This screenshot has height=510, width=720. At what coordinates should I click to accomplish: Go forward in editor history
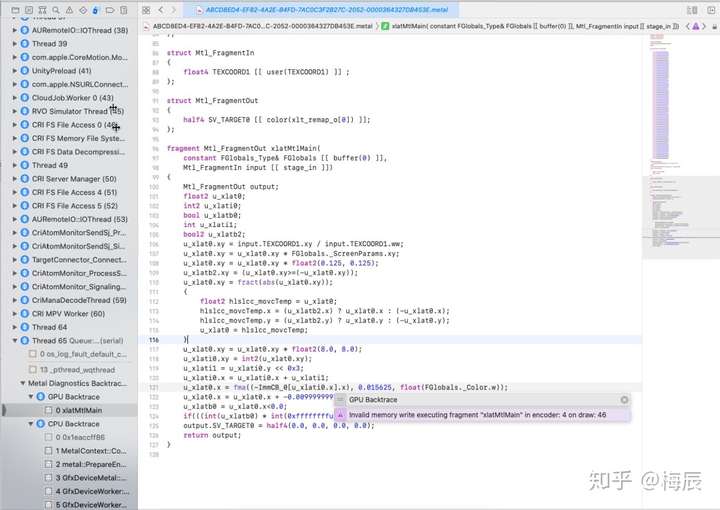click(174, 10)
